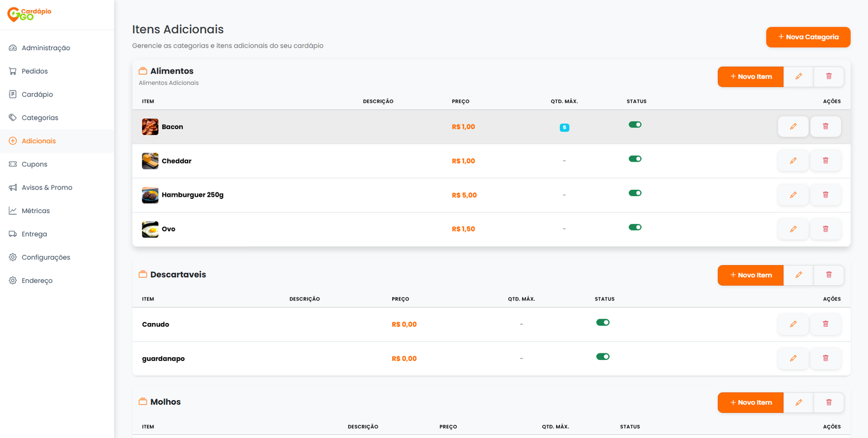Delete the Descartaveis category via trash icon

pos(828,275)
